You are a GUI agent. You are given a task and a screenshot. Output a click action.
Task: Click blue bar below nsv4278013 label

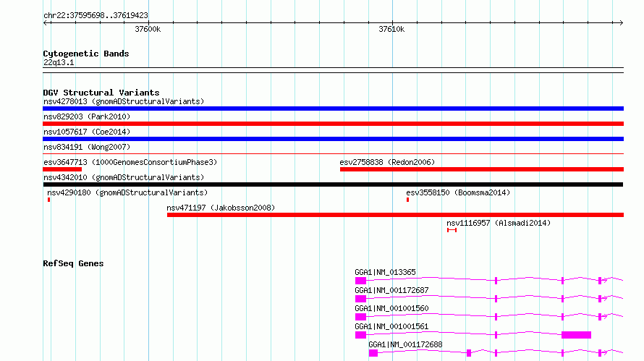333,109
